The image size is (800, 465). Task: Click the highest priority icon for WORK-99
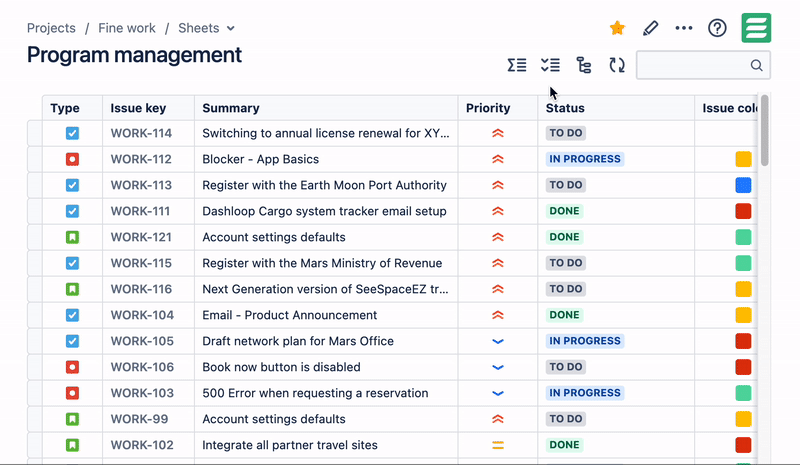click(498, 419)
